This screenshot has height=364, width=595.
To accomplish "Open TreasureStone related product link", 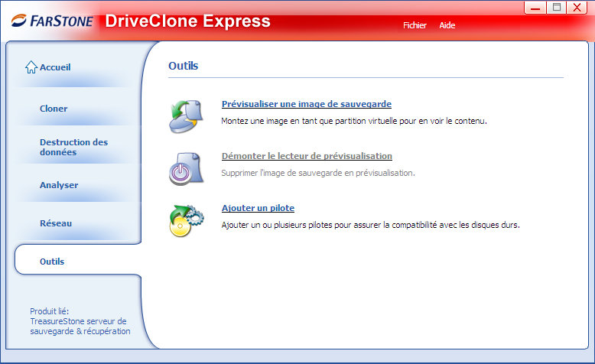I will 80,321.
